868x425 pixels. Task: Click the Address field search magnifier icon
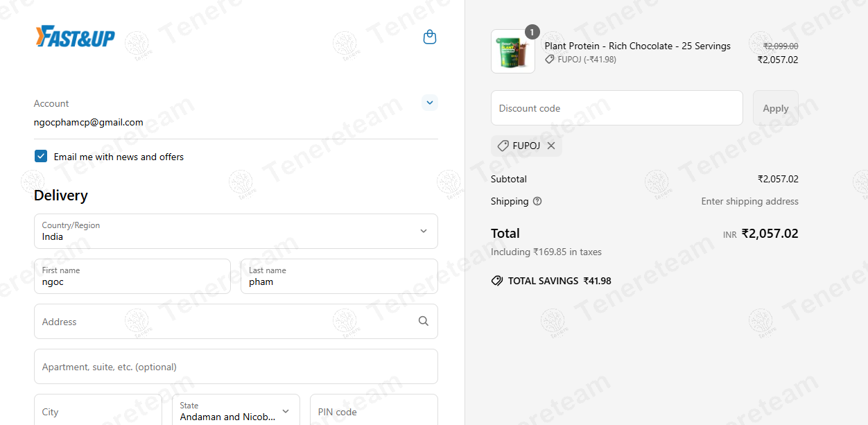[424, 321]
